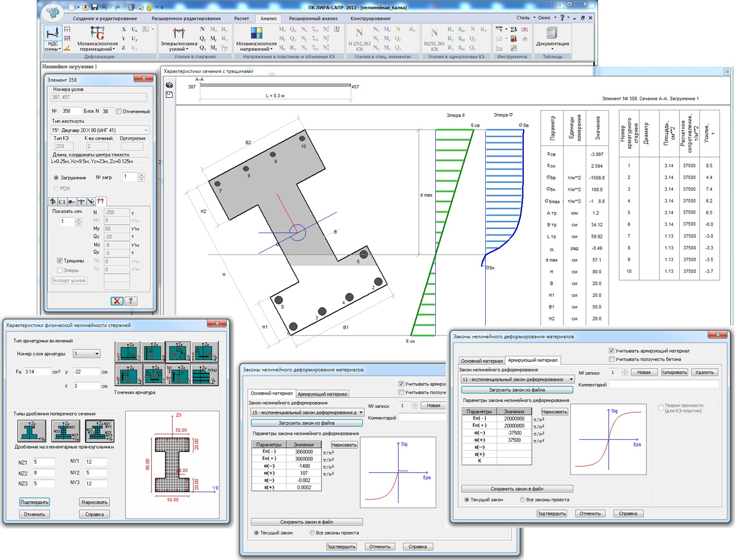The width and height of the screenshot is (735, 560).
Task: Choose the three-zone section subdivision icon
Action: pos(99,431)
